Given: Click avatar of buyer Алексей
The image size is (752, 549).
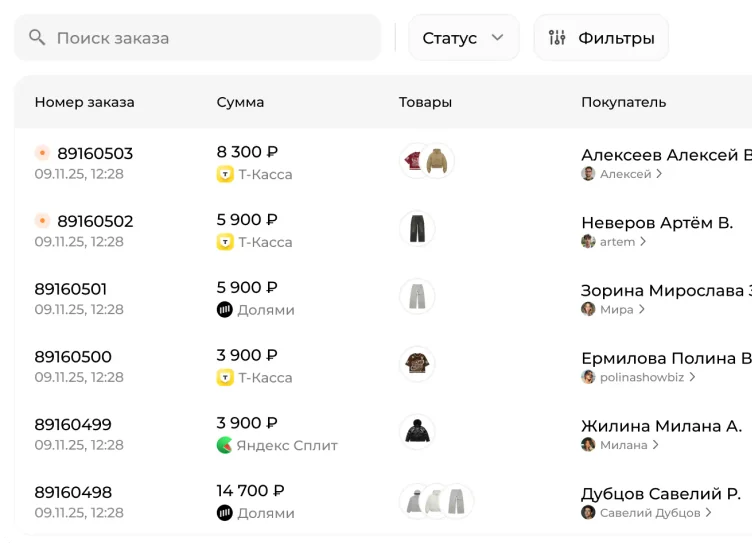Looking at the screenshot, I should coord(588,174).
